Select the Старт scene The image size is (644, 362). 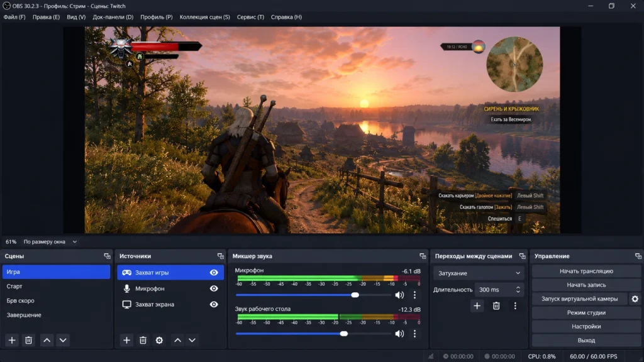(x=56, y=287)
